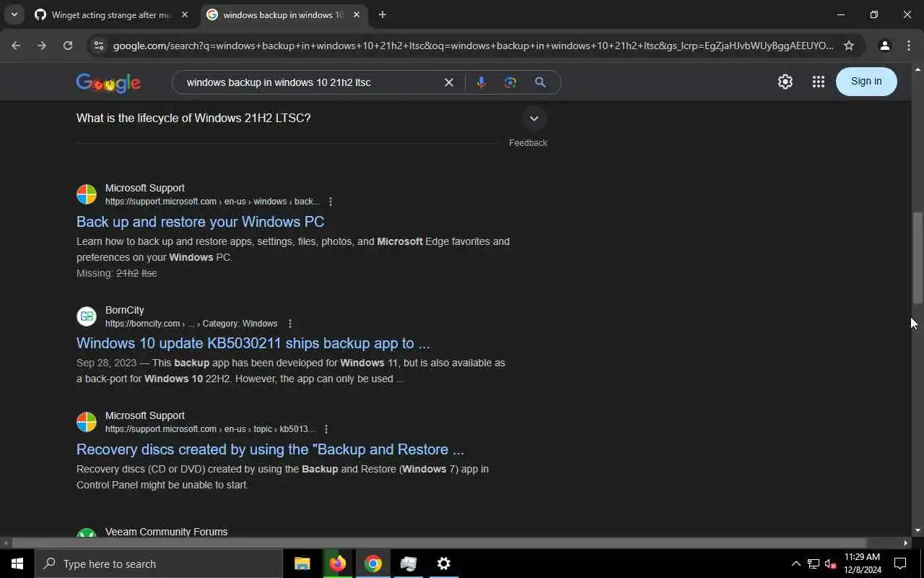Sign in to Google account
Viewport: 924px width, 578px height.
coord(866,82)
